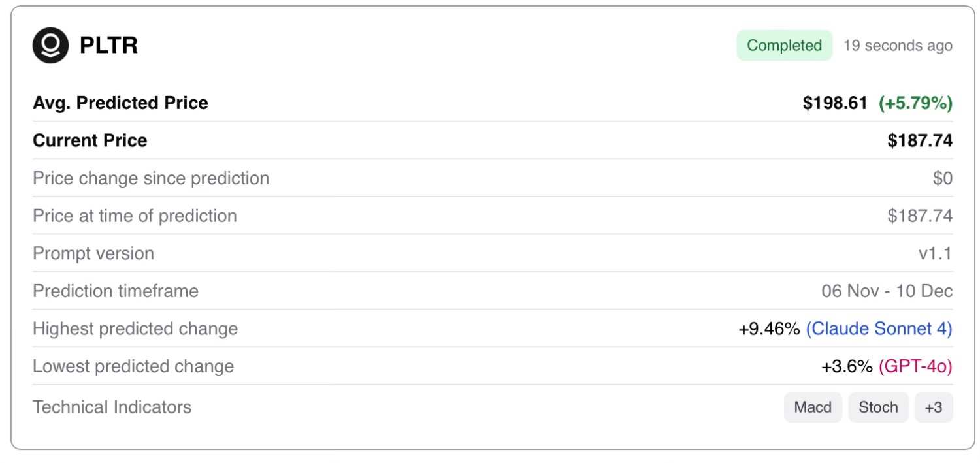
Task: Click the green +5.79% change value
Action: [x=915, y=103]
